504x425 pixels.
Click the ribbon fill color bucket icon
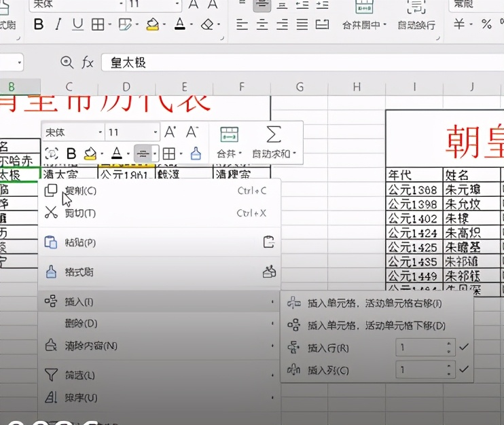[x=153, y=24]
